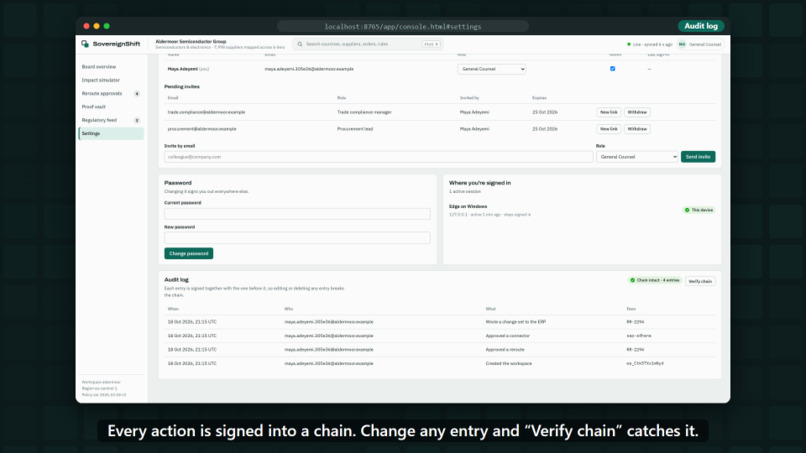
Task: Click the Chain intact status badge
Action: click(x=655, y=280)
